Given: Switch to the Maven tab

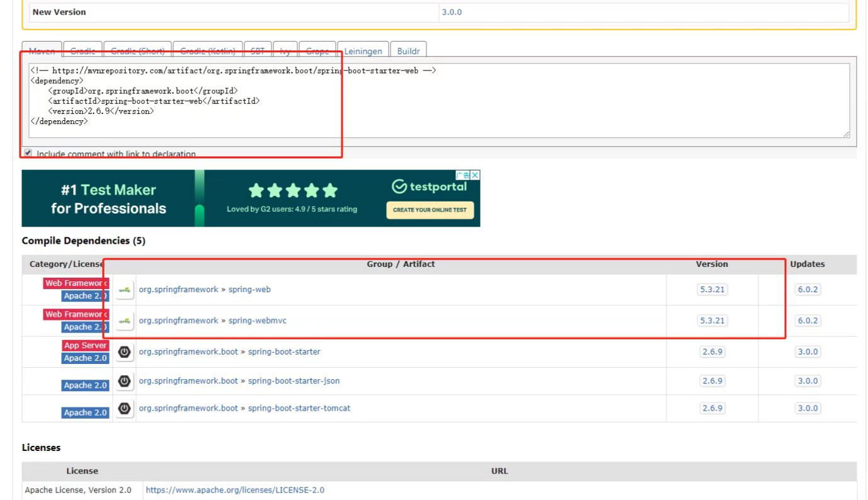Looking at the screenshot, I should (42, 51).
